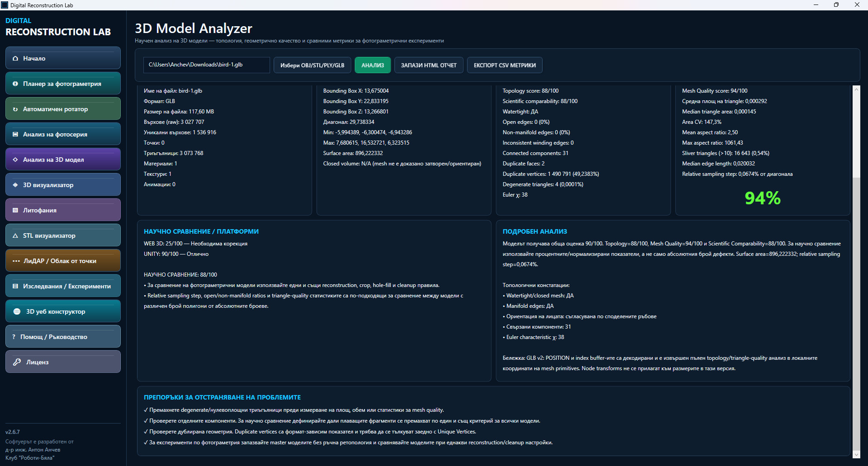This screenshot has height=466, width=868.
Task: Click ЗАПАЗИ HTML ОТЧЕТ button
Action: tap(429, 65)
